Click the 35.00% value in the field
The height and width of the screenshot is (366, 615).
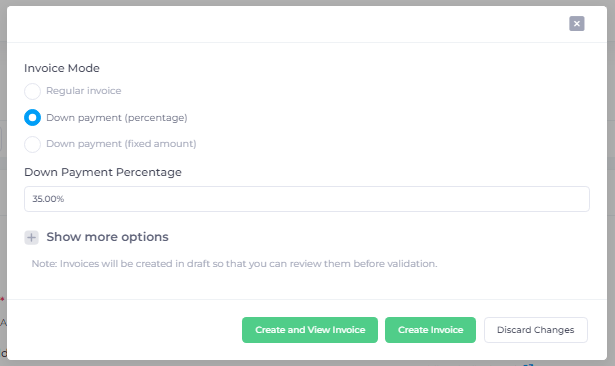(x=48, y=199)
